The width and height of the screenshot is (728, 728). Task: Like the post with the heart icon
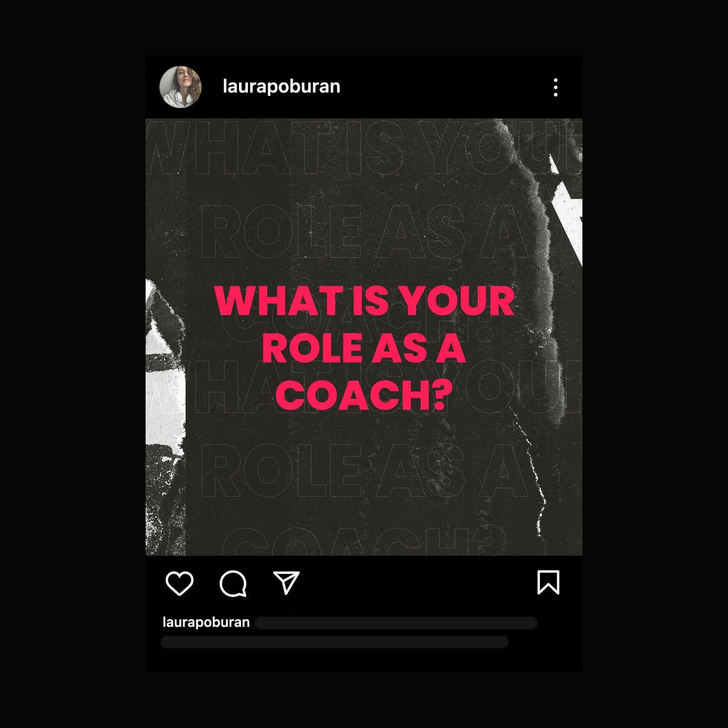[x=180, y=583]
